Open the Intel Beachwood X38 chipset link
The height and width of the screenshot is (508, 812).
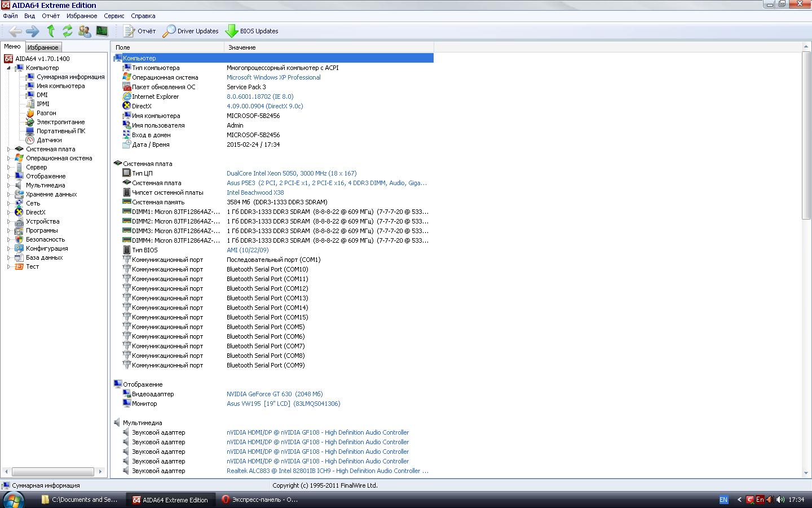pos(255,192)
